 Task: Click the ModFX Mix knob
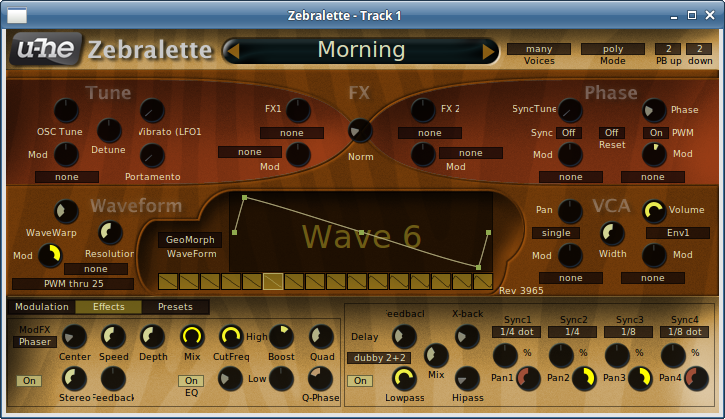click(x=192, y=337)
